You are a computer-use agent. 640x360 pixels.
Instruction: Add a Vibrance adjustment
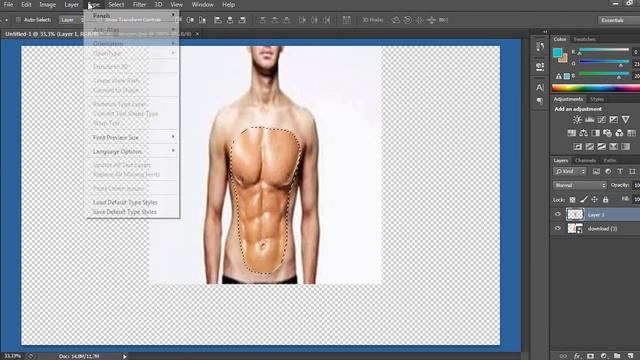625,120
